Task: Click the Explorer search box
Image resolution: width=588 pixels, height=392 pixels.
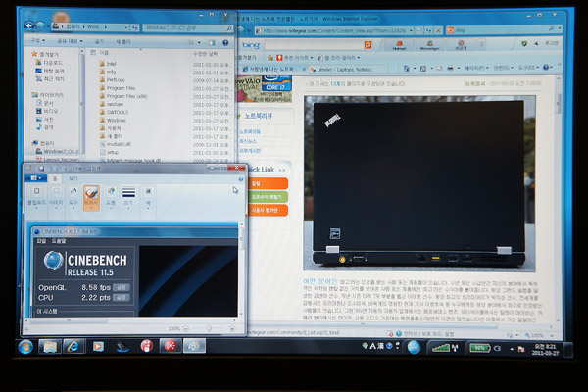Action: point(187,28)
